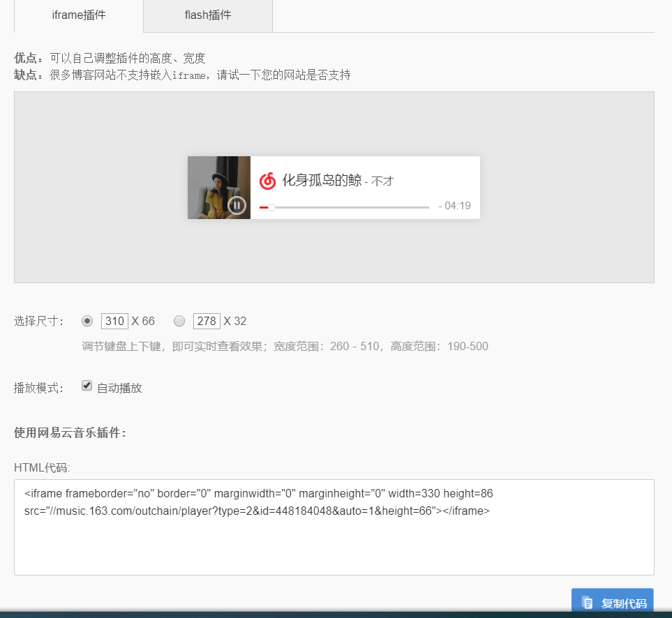Click the 播放模式 label

coord(38,388)
